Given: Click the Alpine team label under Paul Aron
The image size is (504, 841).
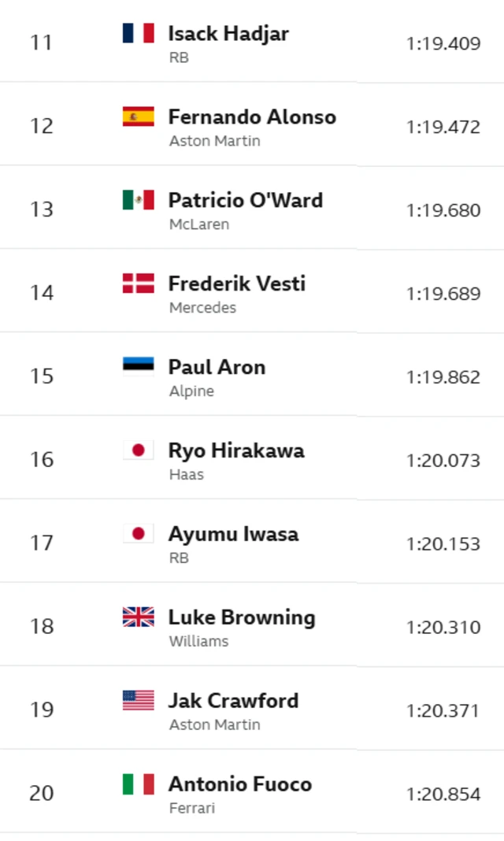Looking at the screenshot, I should tap(191, 391).
